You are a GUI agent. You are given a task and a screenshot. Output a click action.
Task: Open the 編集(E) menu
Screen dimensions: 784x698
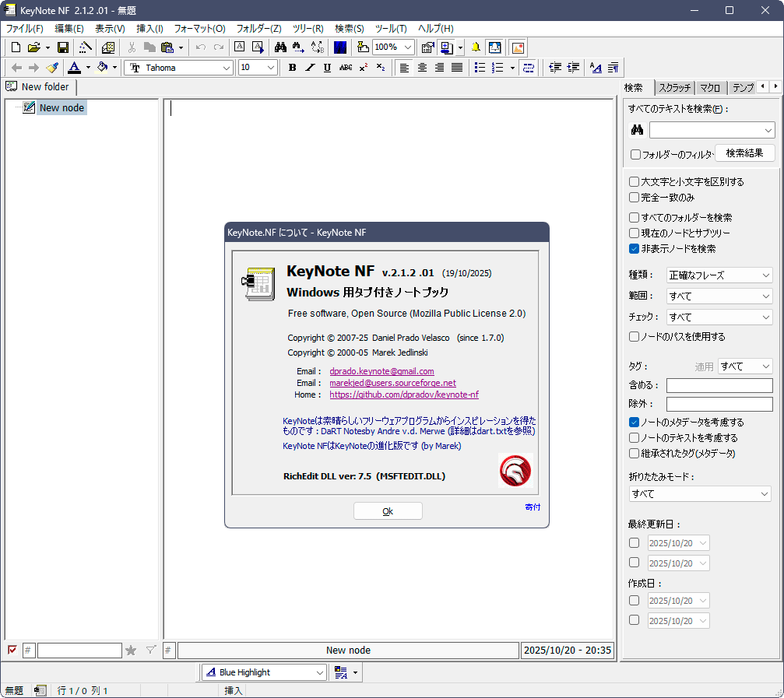pos(69,29)
